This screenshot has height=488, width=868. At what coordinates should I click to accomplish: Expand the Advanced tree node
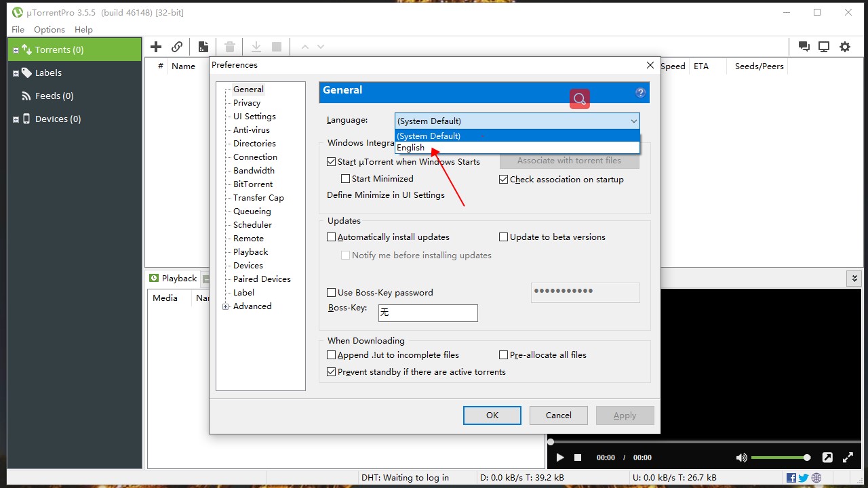point(226,306)
